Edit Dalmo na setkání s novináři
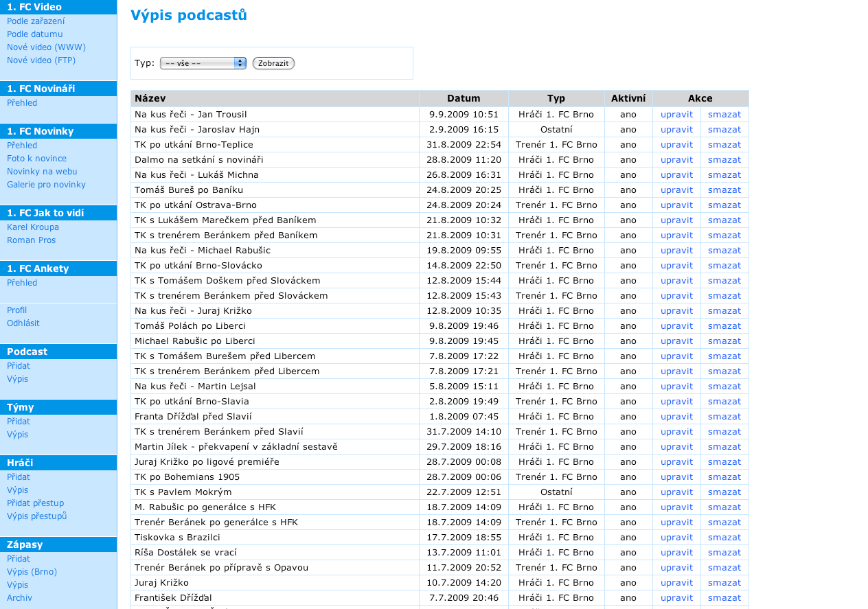 point(676,160)
